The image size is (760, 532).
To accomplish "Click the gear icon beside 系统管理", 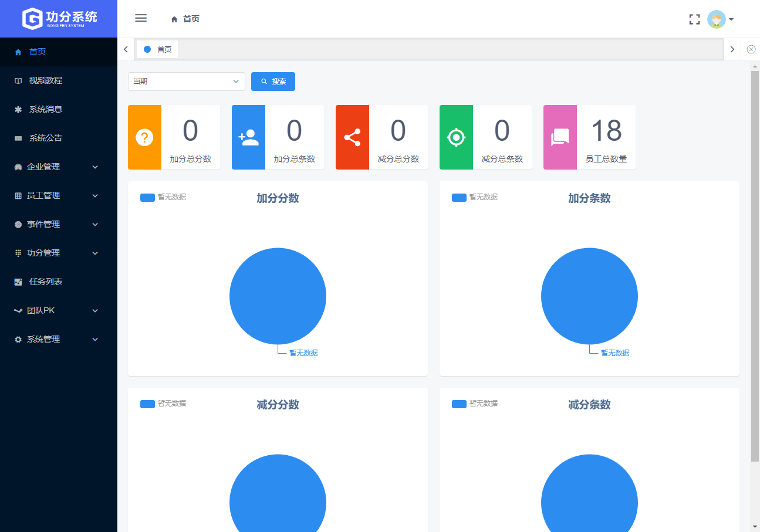I will click(x=18, y=340).
